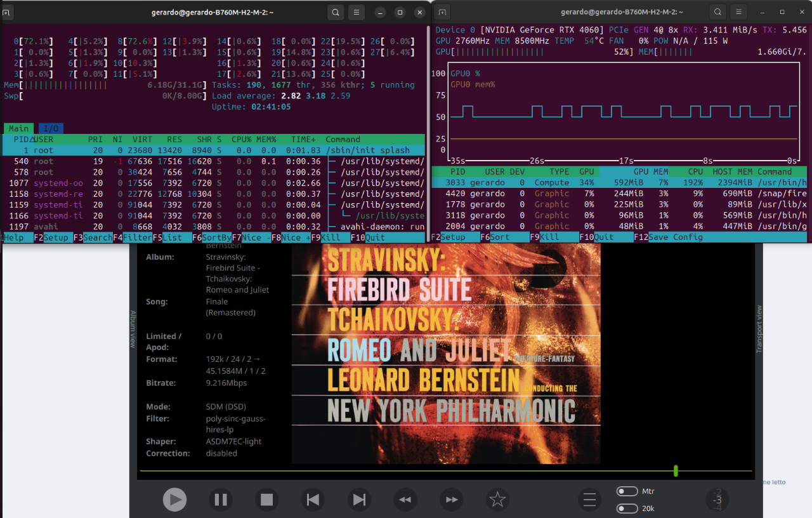Toggle the Mtr switch

627,491
